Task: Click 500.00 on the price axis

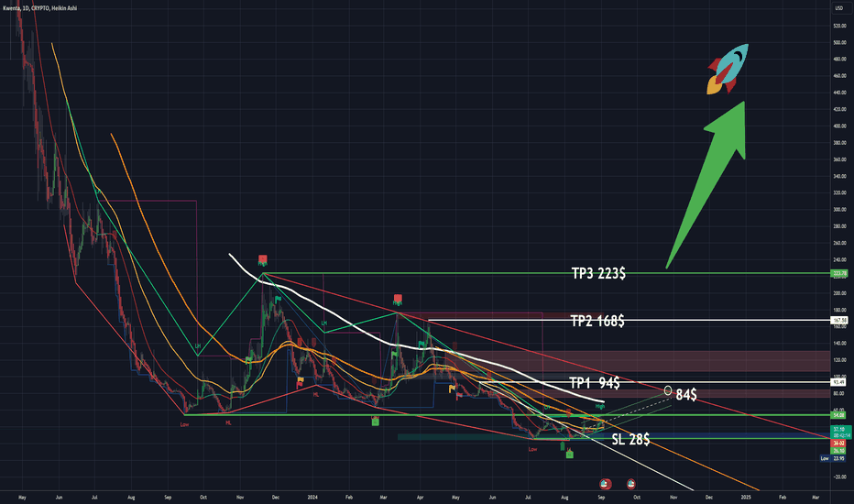Action: click(839, 42)
